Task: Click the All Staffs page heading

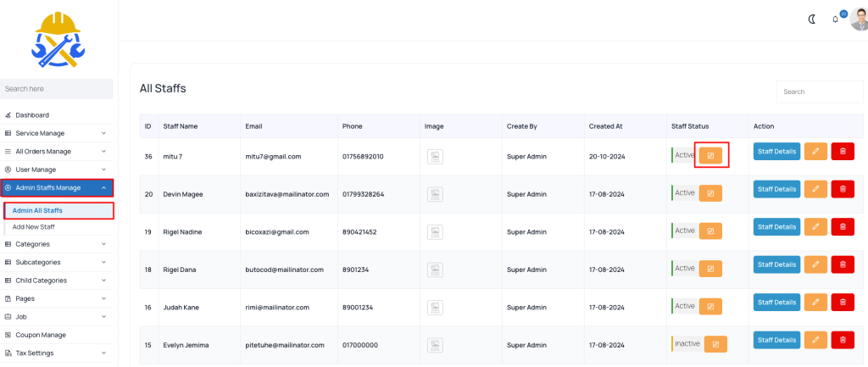Action: point(163,88)
